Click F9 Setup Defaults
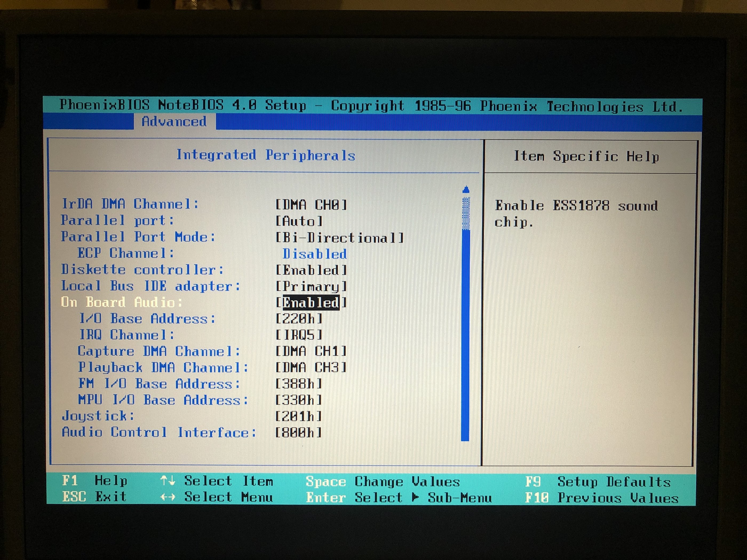The image size is (747, 560). pyautogui.click(x=597, y=481)
